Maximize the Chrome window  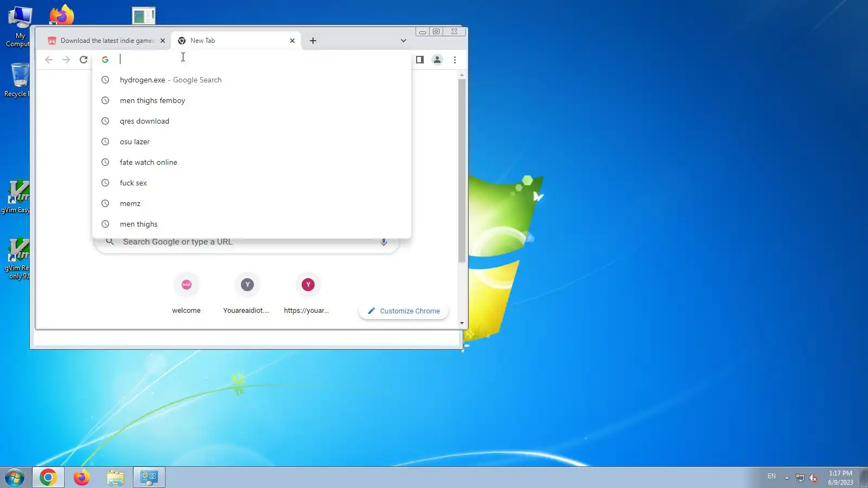436,32
